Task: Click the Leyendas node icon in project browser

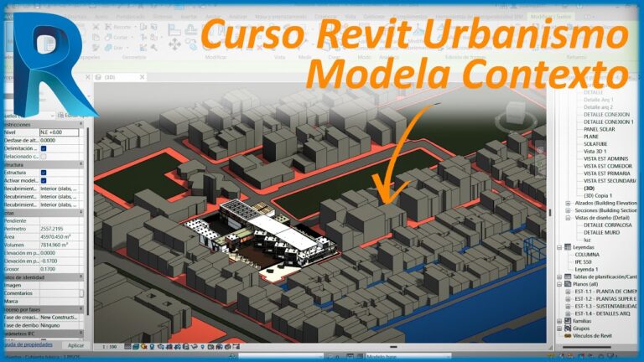Action: [568, 247]
